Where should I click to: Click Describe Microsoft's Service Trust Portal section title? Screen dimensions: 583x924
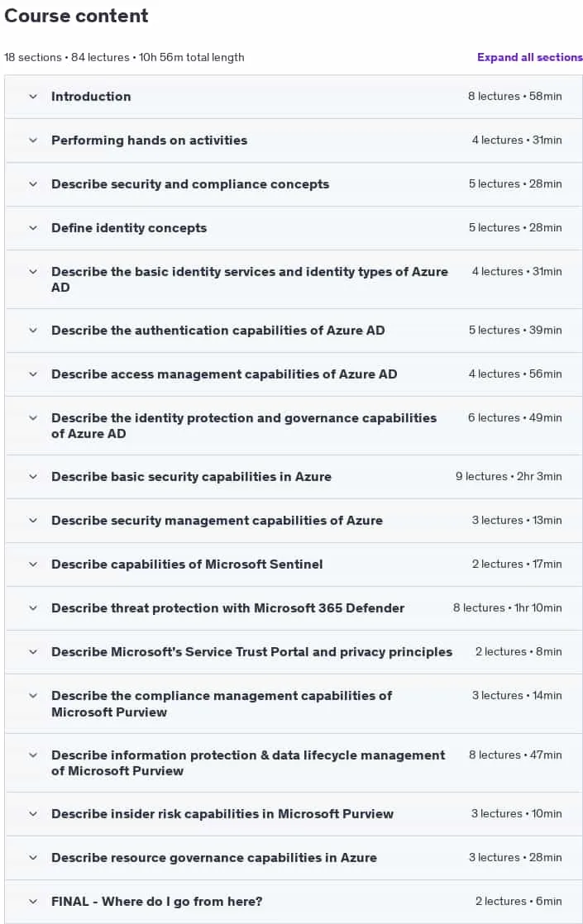tap(251, 652)
